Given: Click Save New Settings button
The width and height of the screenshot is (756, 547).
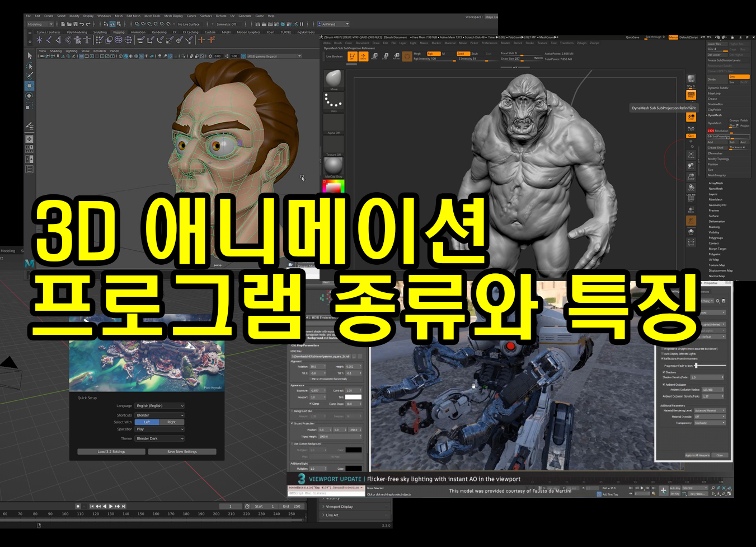Looking at the screenshot, I should pyautogui.click(x=182, y=451).
